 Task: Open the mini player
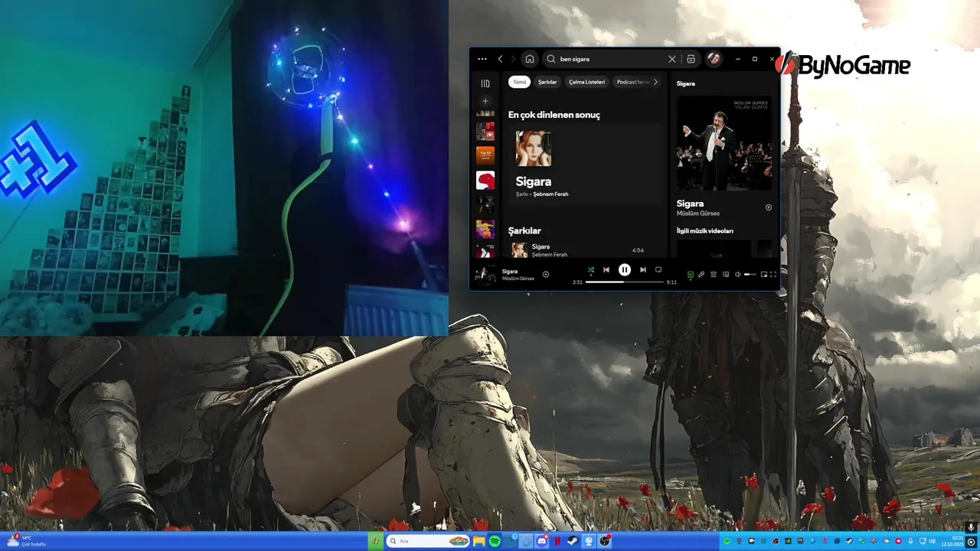coord(764,274)
